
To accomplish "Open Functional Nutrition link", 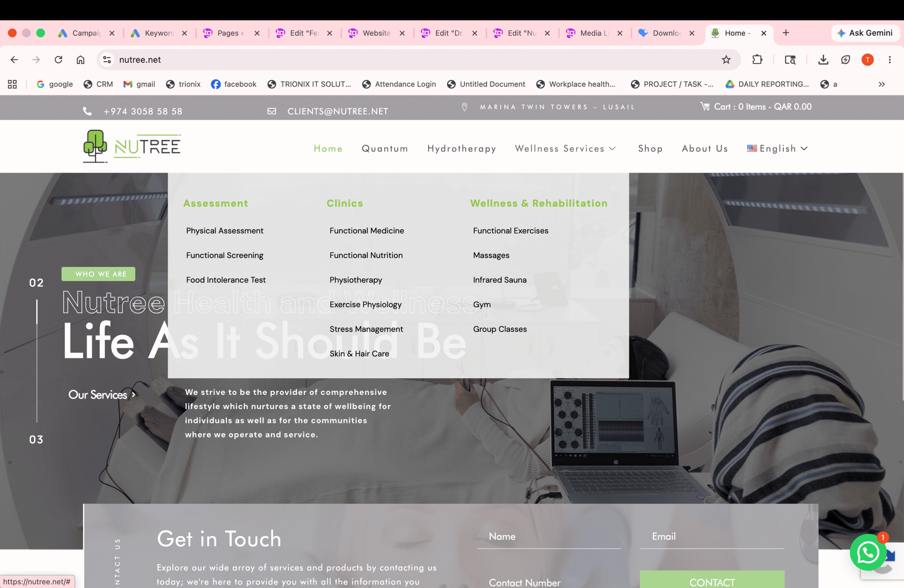I will (366, 255).
